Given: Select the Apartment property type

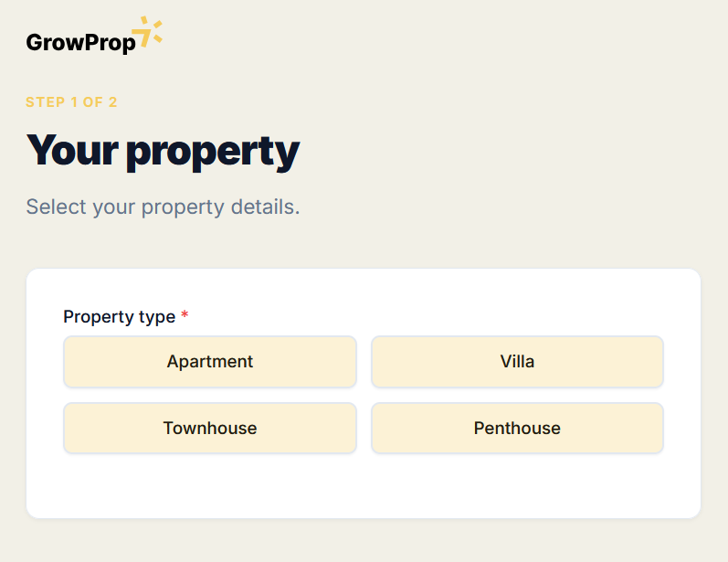Looking at the screenshot, I should point(210,362).
